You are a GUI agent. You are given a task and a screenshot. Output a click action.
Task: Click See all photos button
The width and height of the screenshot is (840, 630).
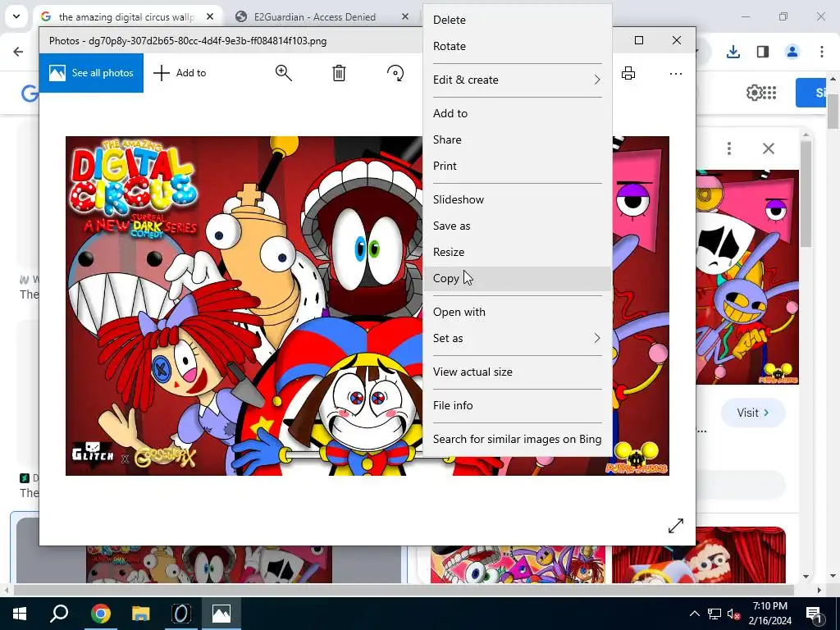pyautogui.click(x=91, y=73)
